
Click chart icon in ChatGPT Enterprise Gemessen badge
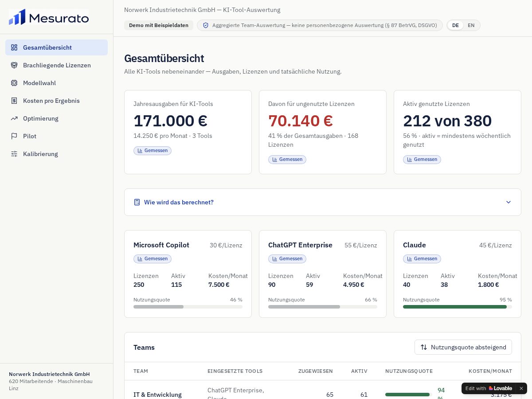[x=275, y=259]
